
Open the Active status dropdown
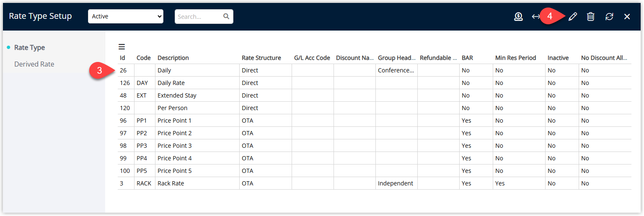[126, 16]
